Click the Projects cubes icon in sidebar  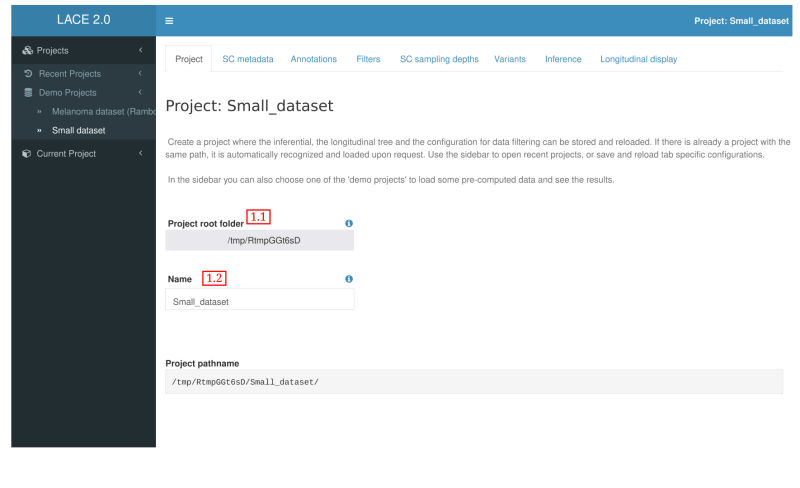(27, 50)
